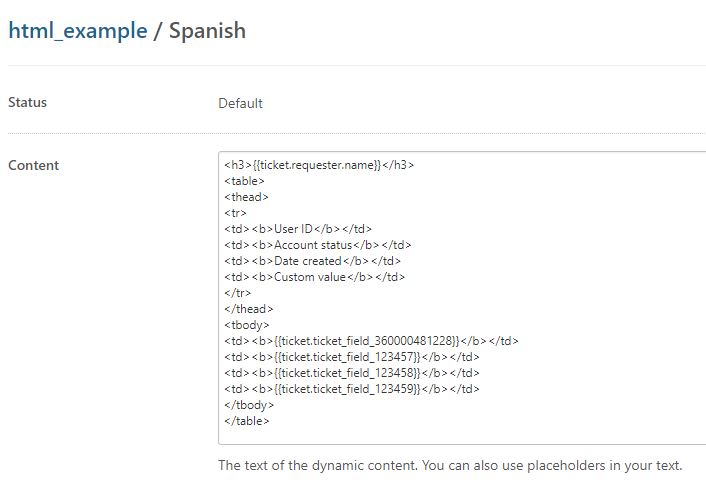This screenshot has width=706, height=490.
Task: Click the '<tbody>' opening tag line
Action: (x=247, y=325)
